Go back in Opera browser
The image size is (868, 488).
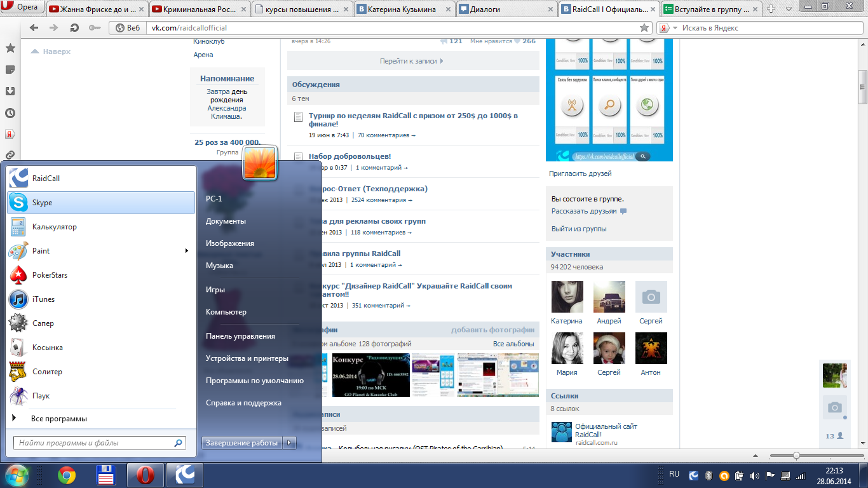[34, 28]
